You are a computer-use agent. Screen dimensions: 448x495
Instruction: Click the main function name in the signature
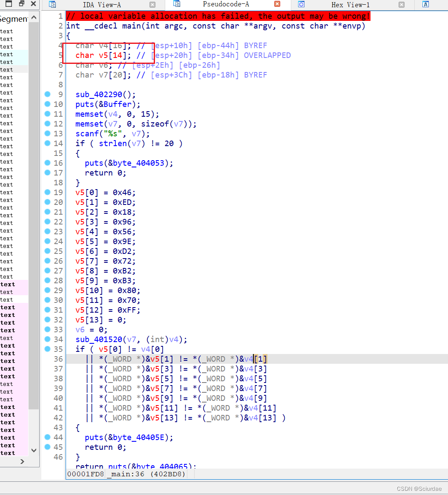132,26
